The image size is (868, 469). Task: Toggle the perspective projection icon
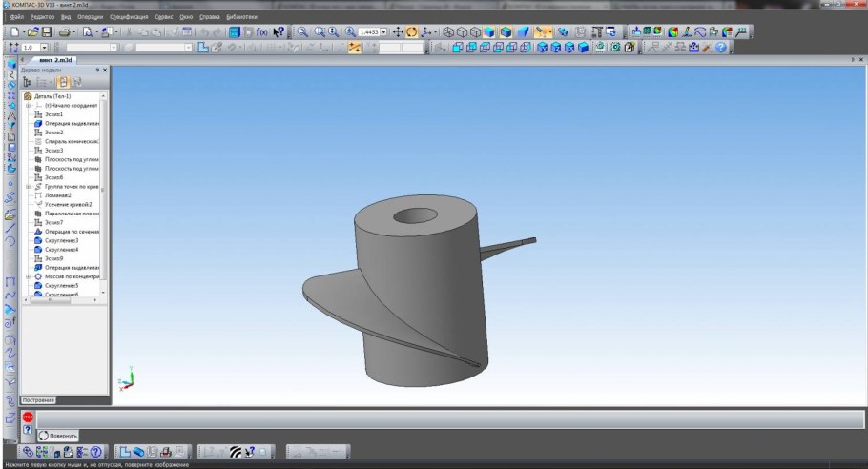[x=523, y=32]
